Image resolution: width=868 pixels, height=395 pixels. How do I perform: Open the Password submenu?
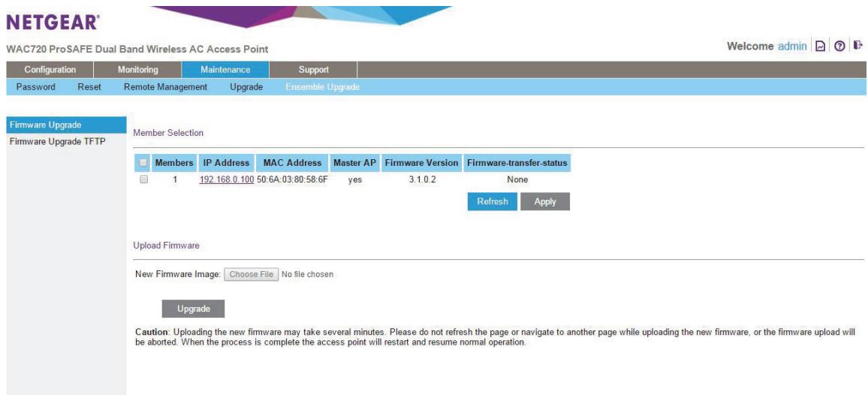[x=36, y=87]
